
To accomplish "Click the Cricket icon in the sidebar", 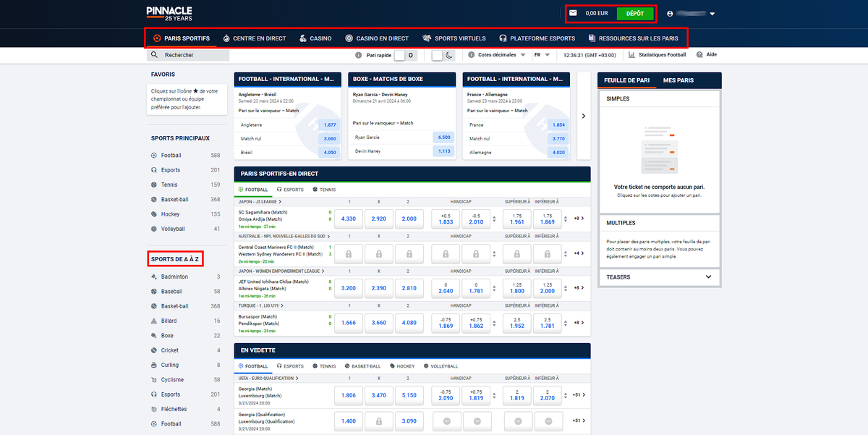I will point(154,350).
